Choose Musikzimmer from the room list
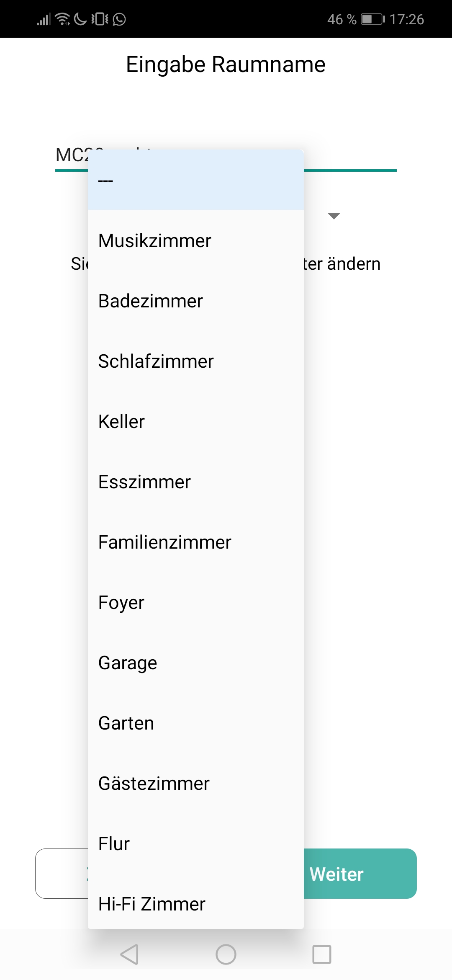The image size is (452, 980). point(195,241)
